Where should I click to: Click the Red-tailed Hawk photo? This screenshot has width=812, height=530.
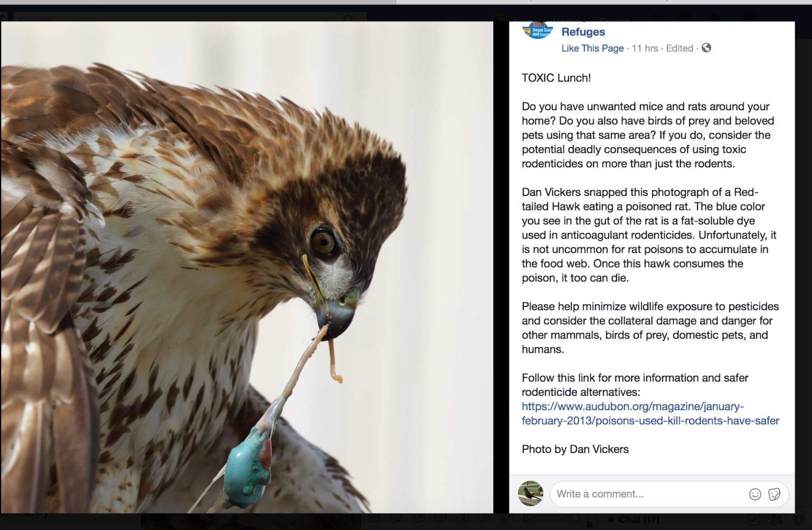[247, 267]
